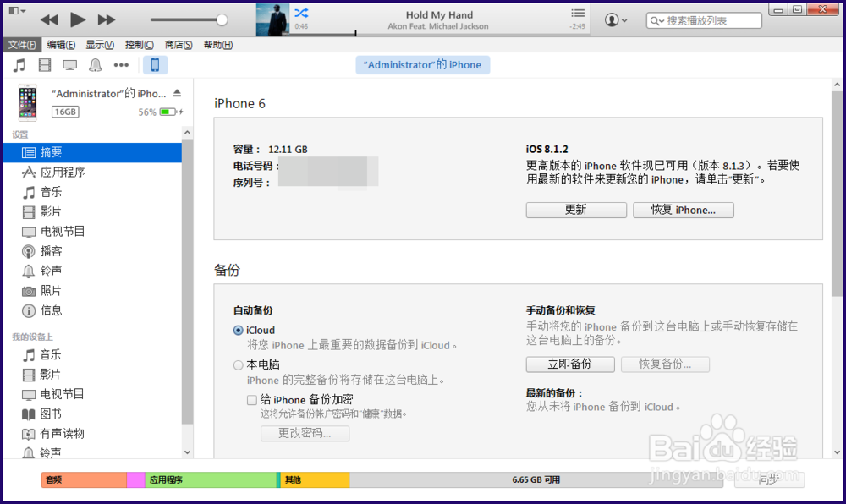The image size is (846, 504).
Task: Click the 音频 storage segment
Action: point(84,479)
